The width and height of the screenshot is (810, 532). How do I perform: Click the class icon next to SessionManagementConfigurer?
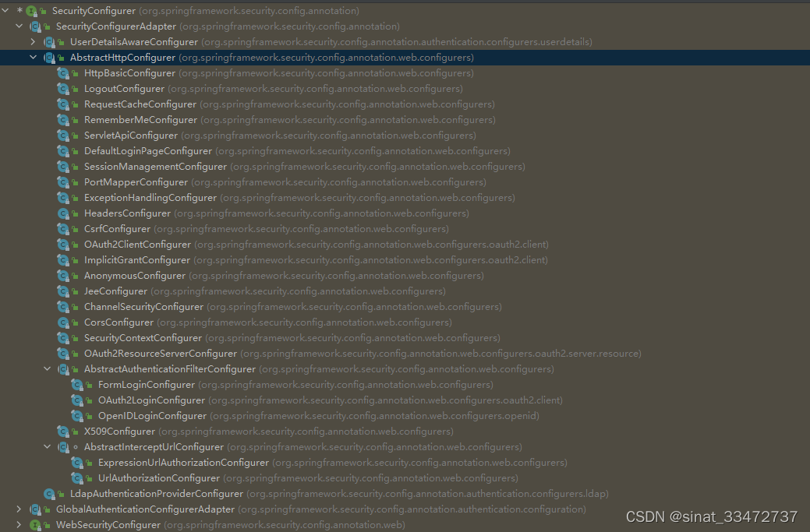[x=62, y=166]
